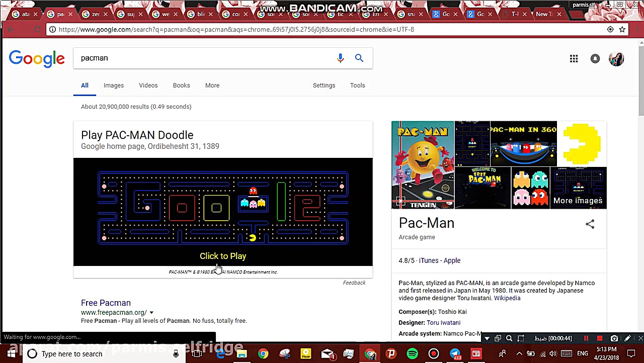Click the Cortana circle icon
Screen dimensions: 644x363
(32, 354)
